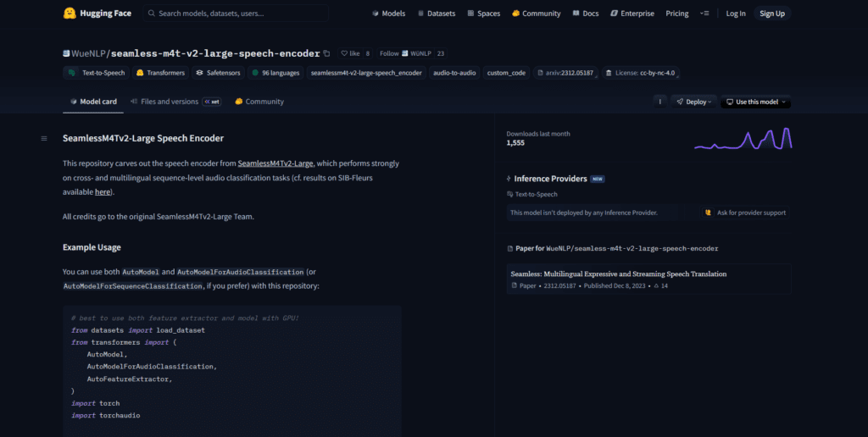Open the Enterprise page
Image resolution: width=868 pixels, height=437 pixels.
[x=632, y=14]
